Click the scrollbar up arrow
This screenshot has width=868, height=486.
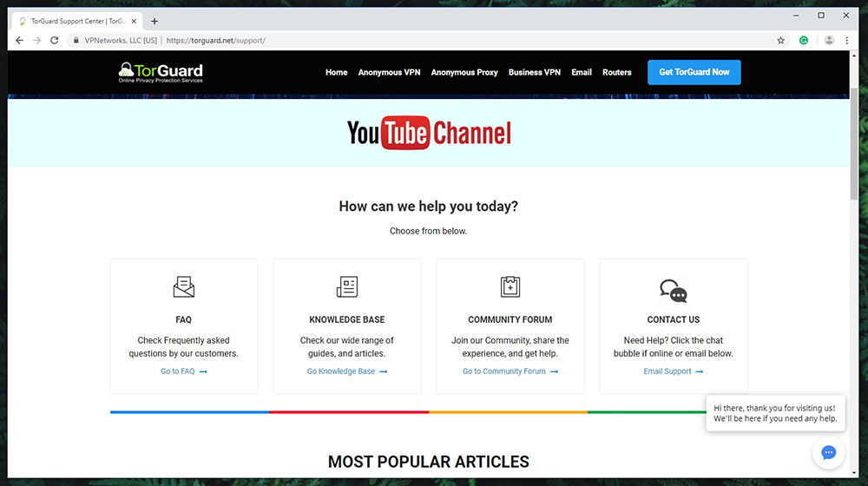tap(854, 56)
